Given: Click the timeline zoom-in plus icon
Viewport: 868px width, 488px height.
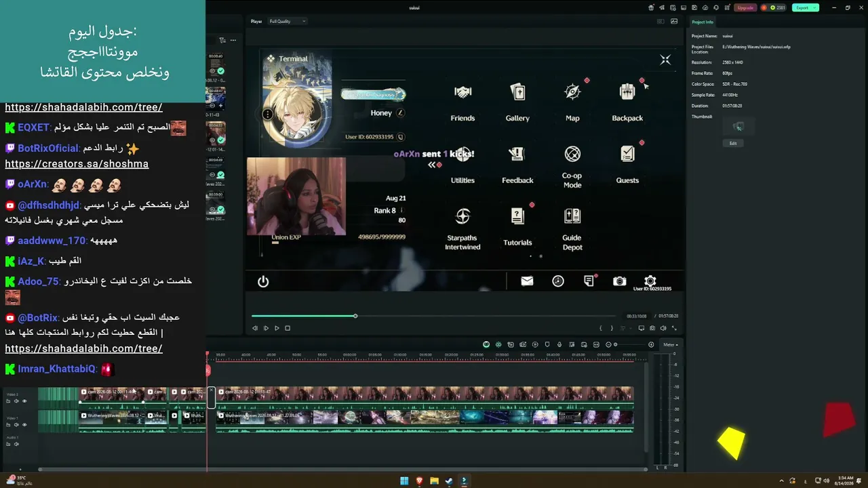Looking at the screenshot, I should pyautogui.click(x=651, y=344).
